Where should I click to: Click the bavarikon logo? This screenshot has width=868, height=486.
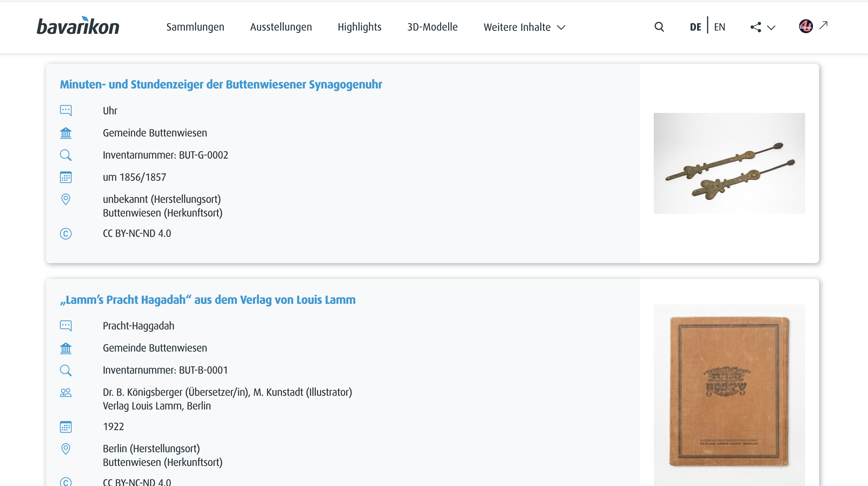tap(78, 26)
